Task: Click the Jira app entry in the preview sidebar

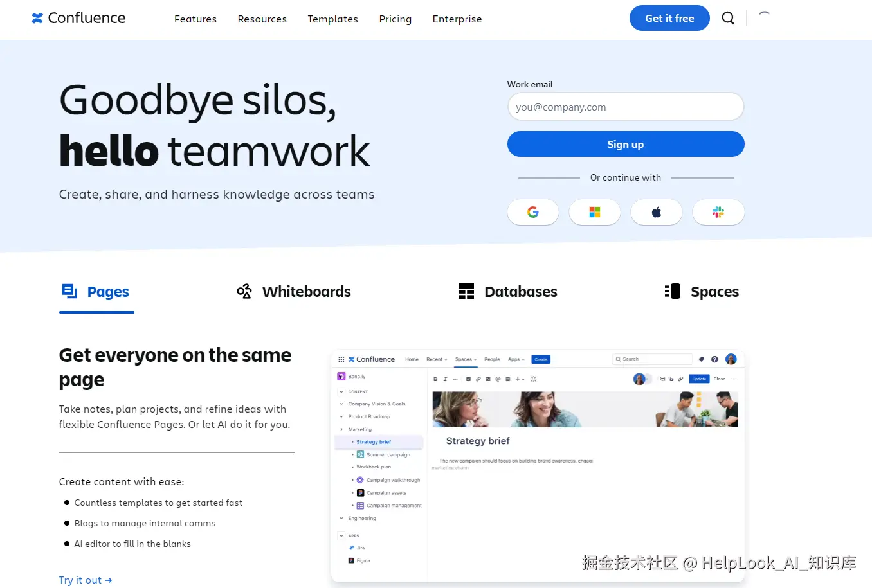Action: [357, 548]
